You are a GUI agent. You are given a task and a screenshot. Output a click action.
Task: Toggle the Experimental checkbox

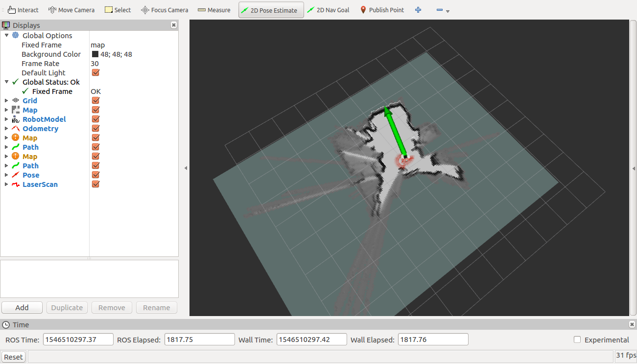[x=577, y=340]
